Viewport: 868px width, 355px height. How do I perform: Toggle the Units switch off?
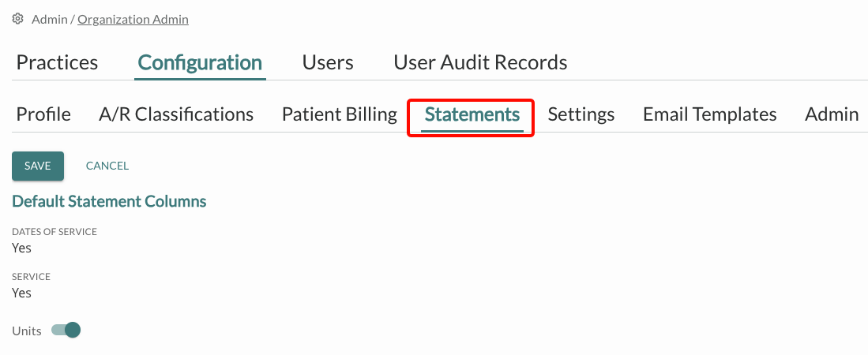[66, 330]
